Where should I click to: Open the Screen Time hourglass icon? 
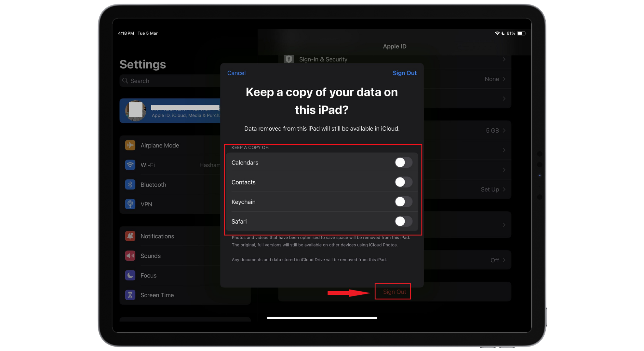pyautogui.click(x=130, y=295)
